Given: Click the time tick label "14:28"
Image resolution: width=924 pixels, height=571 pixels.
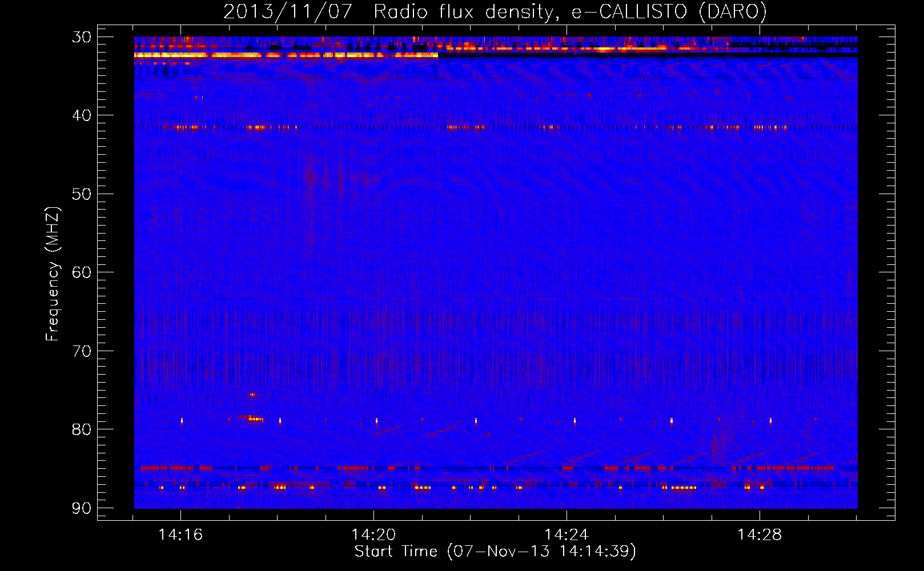Looking at the screenshot, I should [x=760, y=535].
